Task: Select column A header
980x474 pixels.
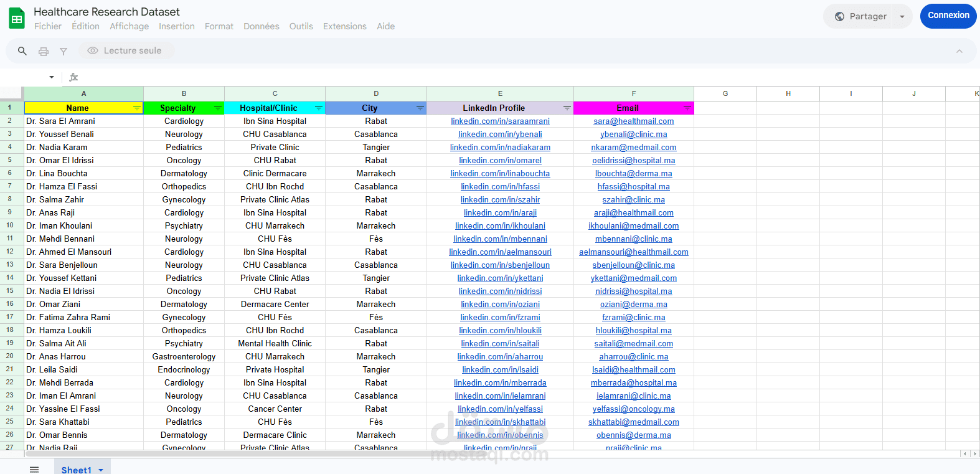Action: point(84,93)
